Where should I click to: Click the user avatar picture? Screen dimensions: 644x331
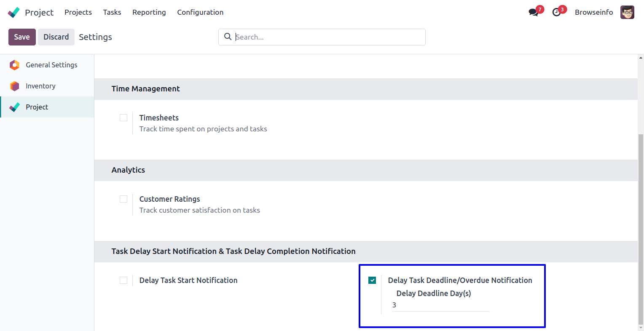point(627,12)
